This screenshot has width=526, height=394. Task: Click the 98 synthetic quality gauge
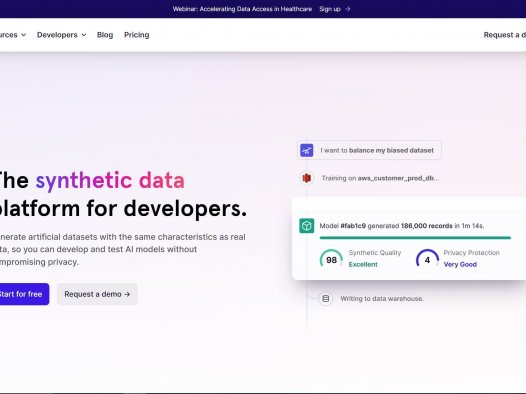331,259
